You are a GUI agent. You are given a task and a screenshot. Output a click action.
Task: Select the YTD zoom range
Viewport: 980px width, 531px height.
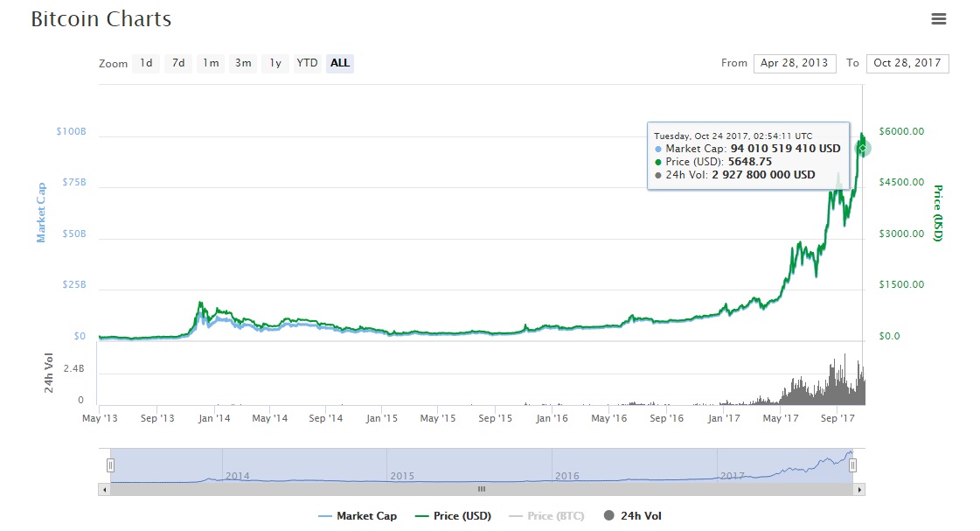click(x=307, y=63)
